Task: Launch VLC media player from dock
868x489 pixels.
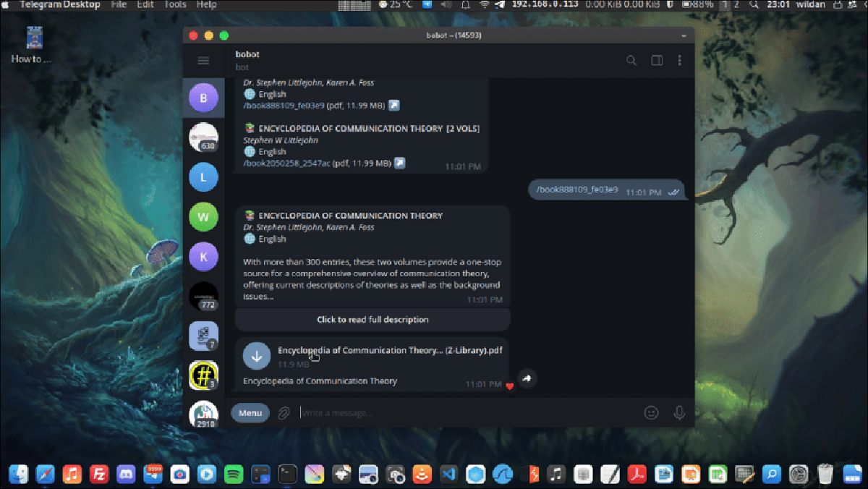Action: click(x=422, y=474)
